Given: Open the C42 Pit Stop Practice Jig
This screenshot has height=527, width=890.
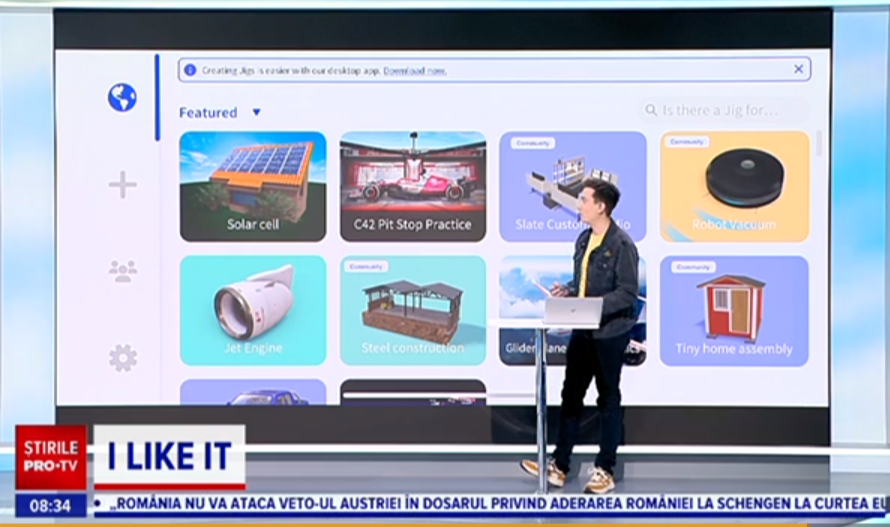Looking at the screenshot, I should [412, 186].
